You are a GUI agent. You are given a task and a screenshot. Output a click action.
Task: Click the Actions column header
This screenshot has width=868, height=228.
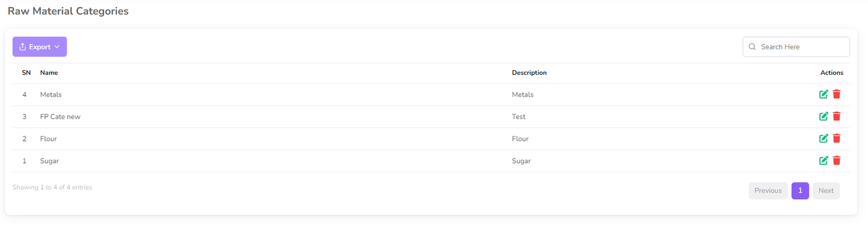pyautogui.click(x=832, y=73)
